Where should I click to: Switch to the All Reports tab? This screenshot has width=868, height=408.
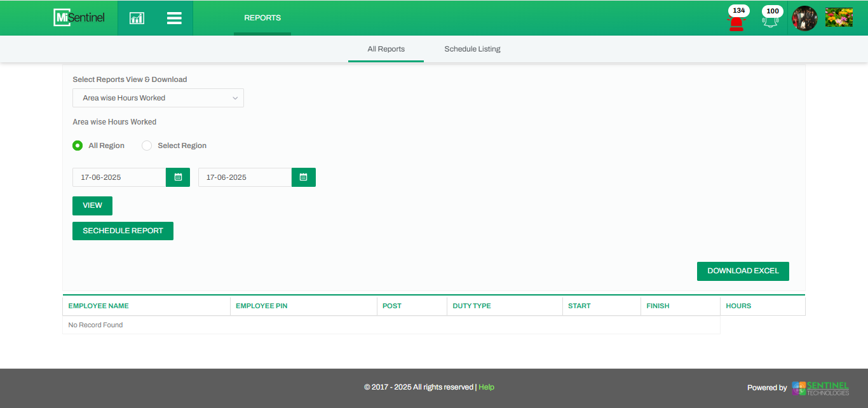386,49
